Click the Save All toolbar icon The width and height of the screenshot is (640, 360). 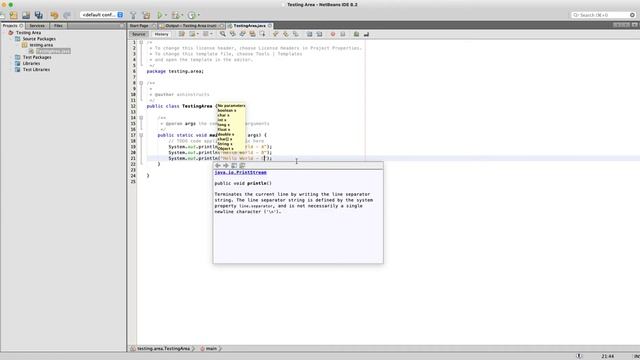[x=39, y=15]
